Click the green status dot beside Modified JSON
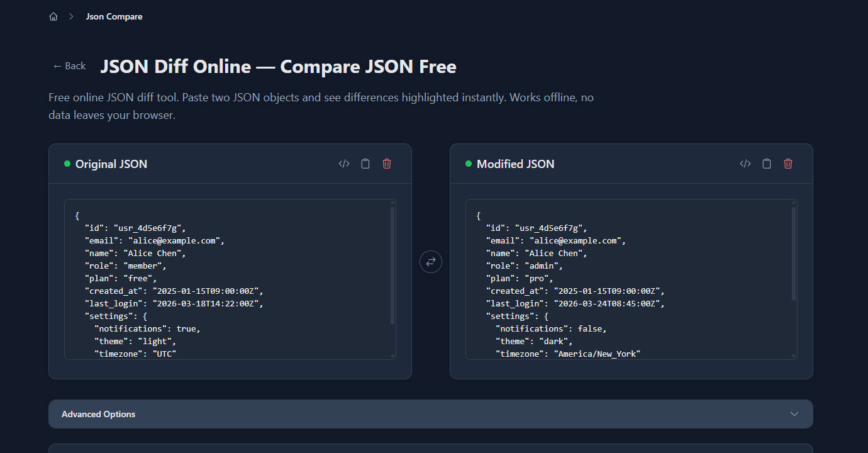This screenshot has height=453, width=868. (468, 163)
